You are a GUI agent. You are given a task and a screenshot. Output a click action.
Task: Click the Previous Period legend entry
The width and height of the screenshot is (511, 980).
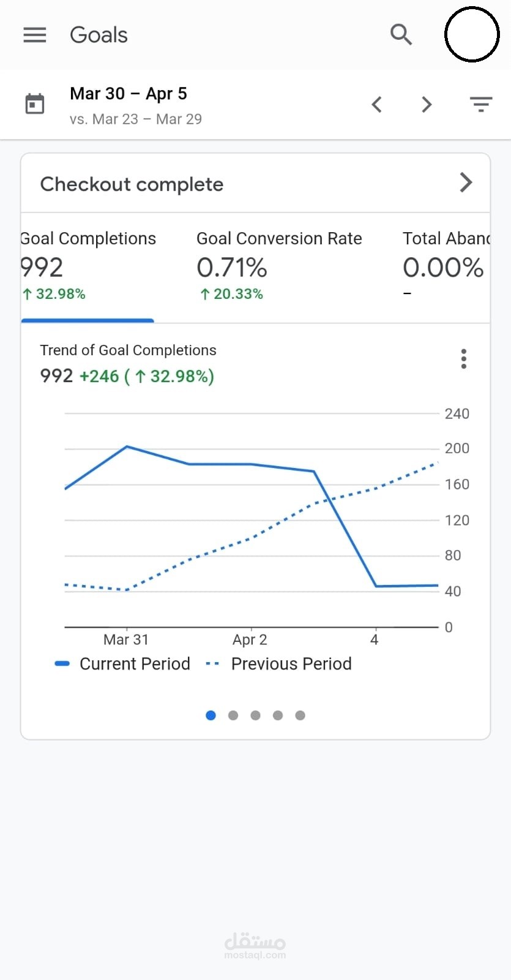tap(280, 664)
